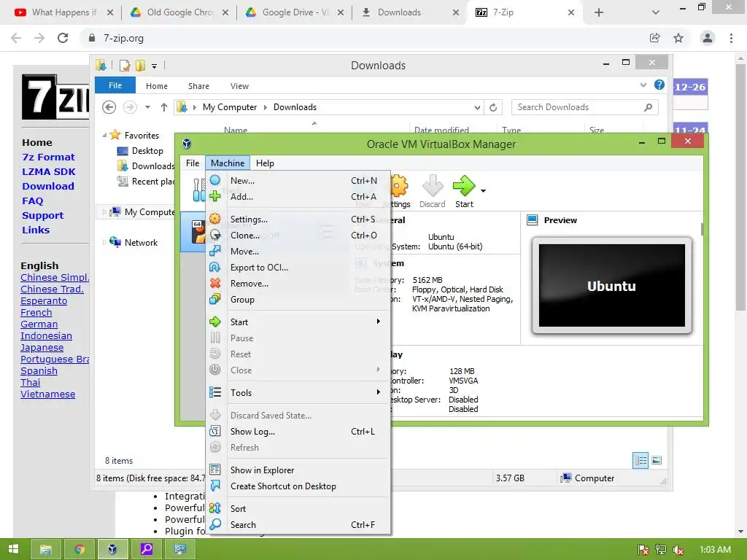The width and height of the screenshot is (747, 560).
Task: Open the VirtualBox Help menu
Action: [x=265, y=163]
